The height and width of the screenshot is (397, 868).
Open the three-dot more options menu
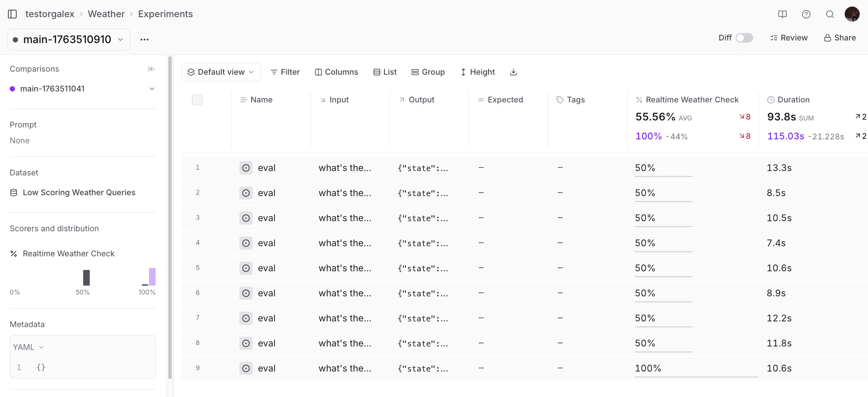(145, 40)
